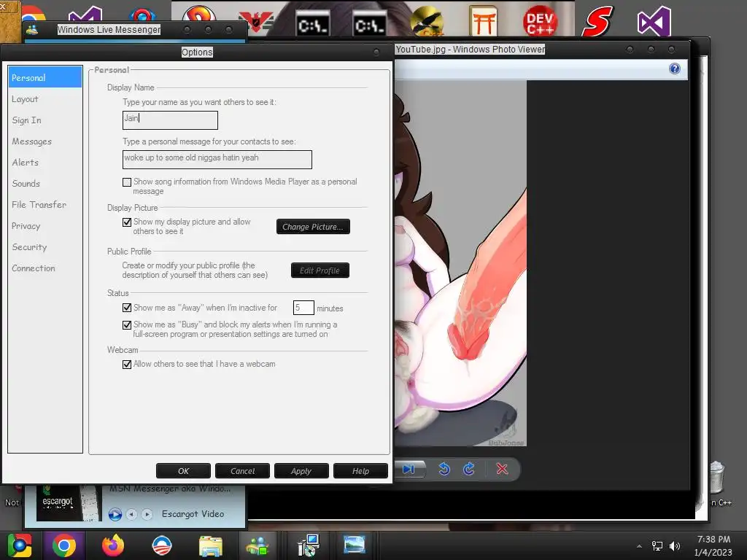The height and width of the screenshot is (560, 747).
Task: Focus the personal message field
Action: click(x=217, y=160)
